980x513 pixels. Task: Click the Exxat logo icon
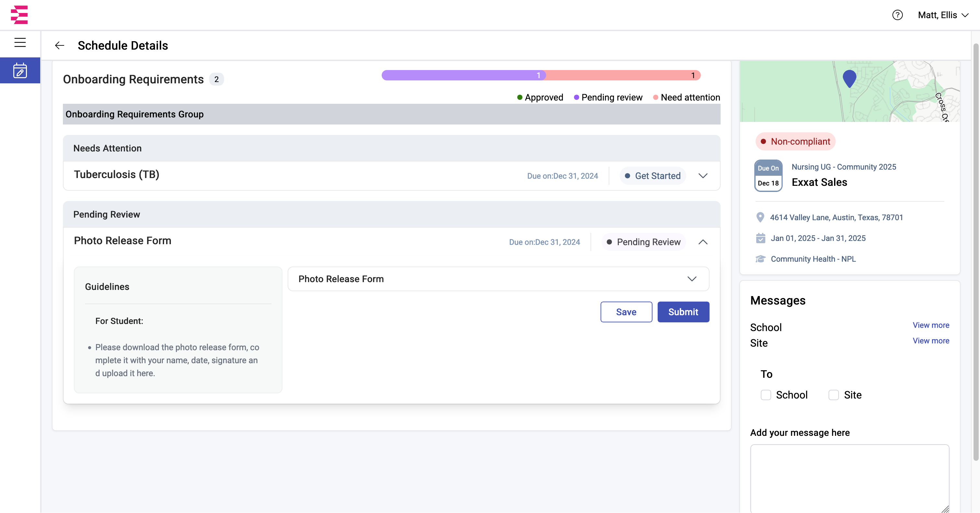[x=19, y=15]
